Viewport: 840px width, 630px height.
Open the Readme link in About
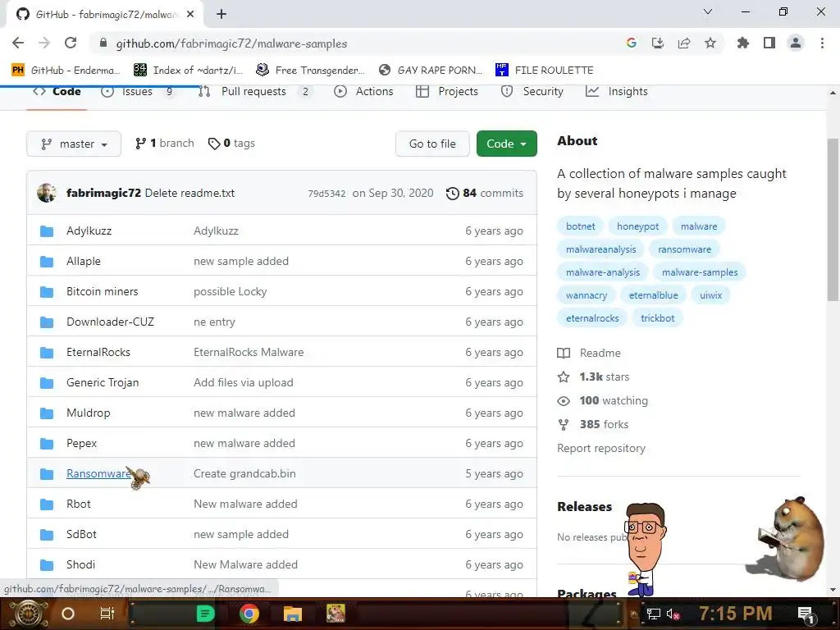(589, 353)
